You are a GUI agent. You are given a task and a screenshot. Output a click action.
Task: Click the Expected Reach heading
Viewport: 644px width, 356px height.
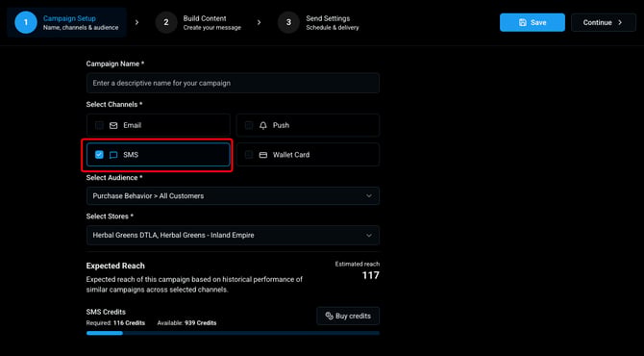point(115,266)
